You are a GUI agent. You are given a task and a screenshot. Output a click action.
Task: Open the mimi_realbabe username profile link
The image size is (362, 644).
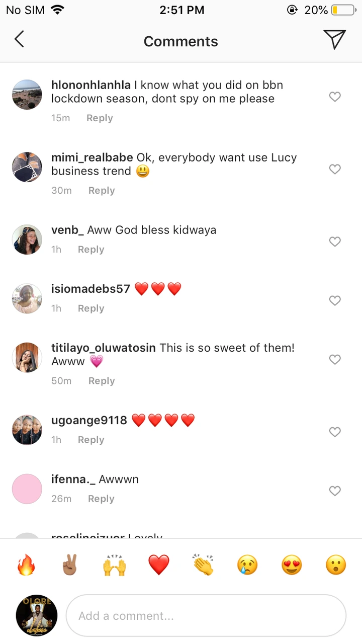tap(92, 157)
